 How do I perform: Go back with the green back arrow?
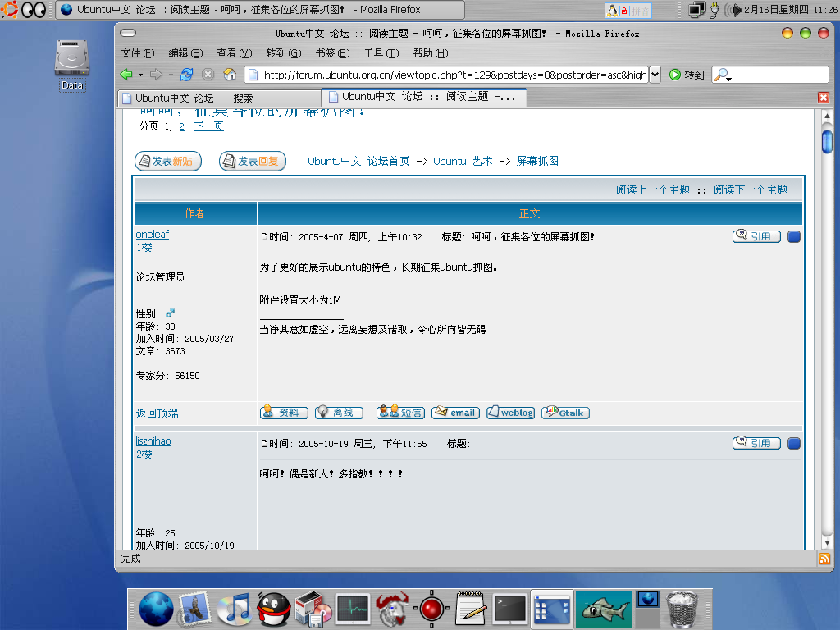point(126,75)
